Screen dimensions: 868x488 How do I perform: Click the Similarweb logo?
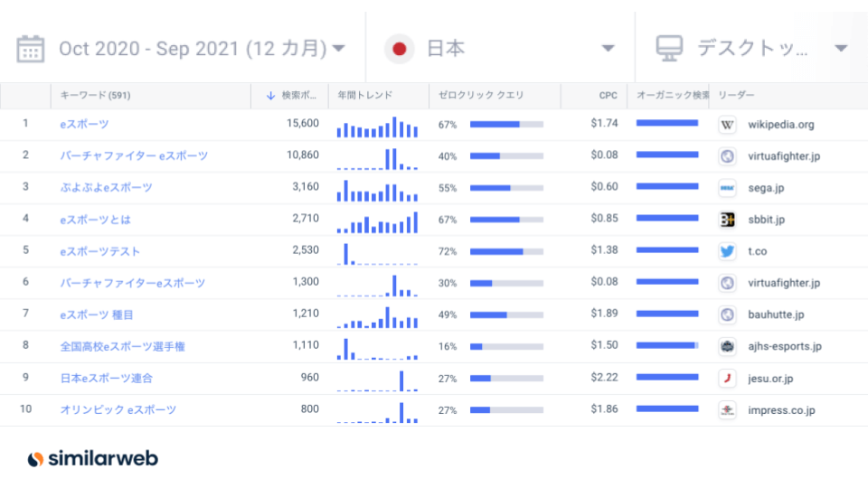click(92, 459)
